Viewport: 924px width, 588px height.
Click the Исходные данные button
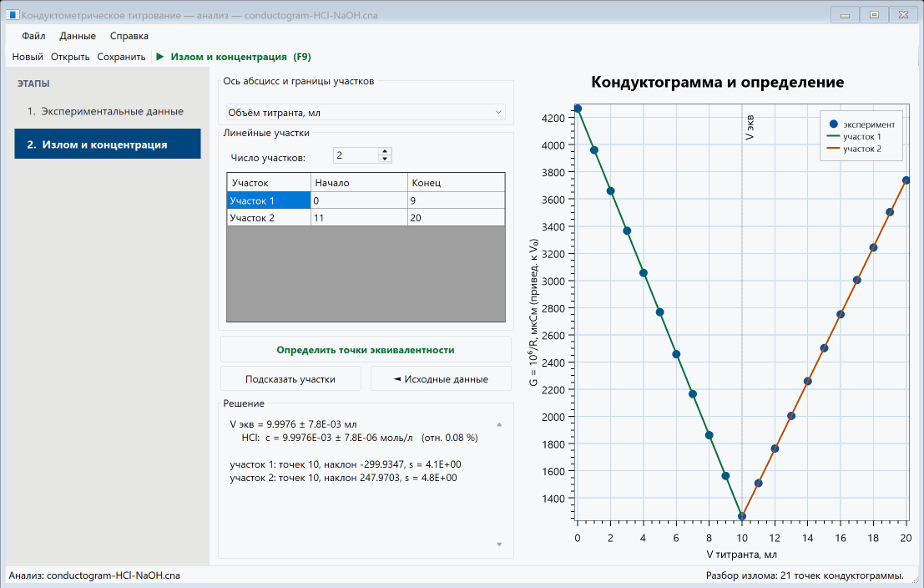coord(441,378)
